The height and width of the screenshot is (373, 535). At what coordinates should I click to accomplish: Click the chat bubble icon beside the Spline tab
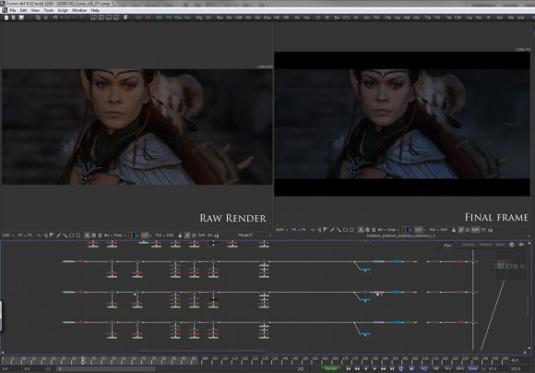521,245
